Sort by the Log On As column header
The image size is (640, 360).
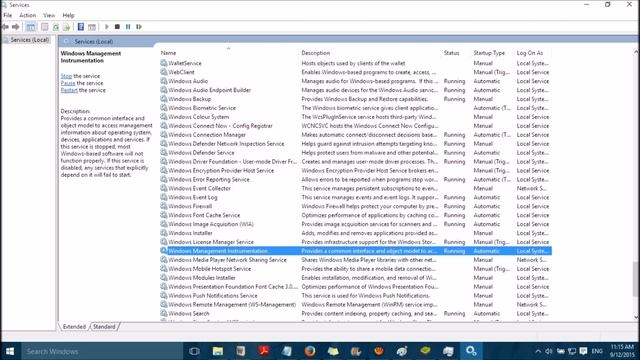click(533, 53)
